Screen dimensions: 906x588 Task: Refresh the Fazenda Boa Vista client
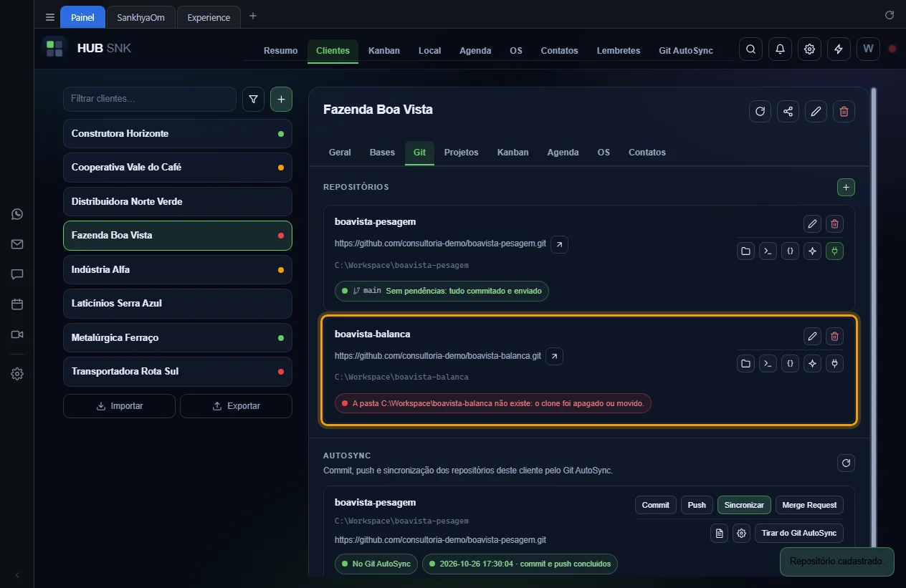[760, 112]
